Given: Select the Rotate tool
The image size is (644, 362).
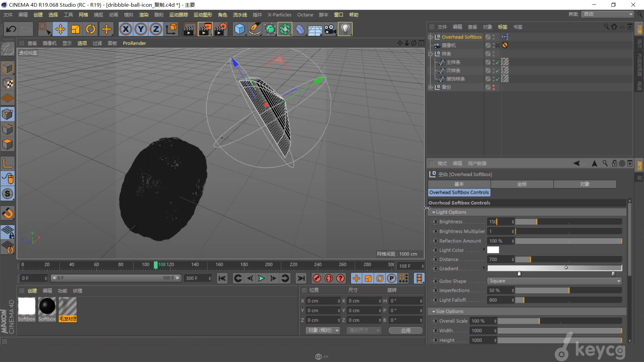Looking at the screenshot, I should [91, 29].
